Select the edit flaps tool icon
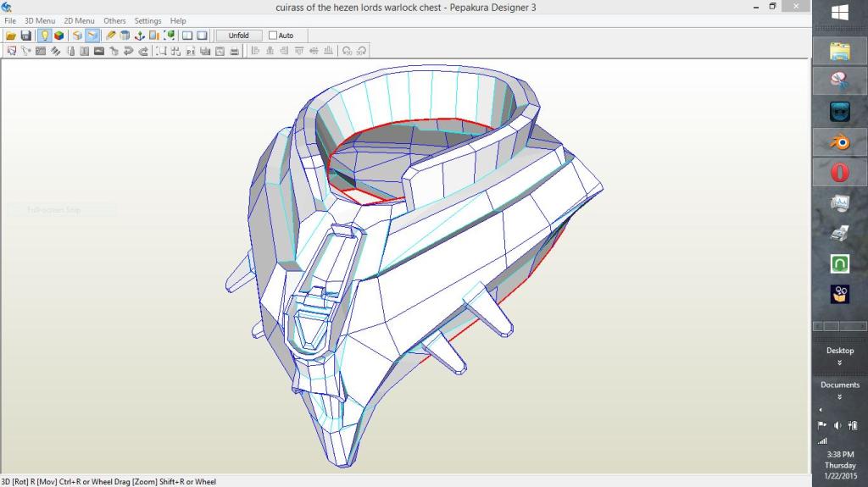The width and height of the screenshot is (868, 487). coord(70,51)
